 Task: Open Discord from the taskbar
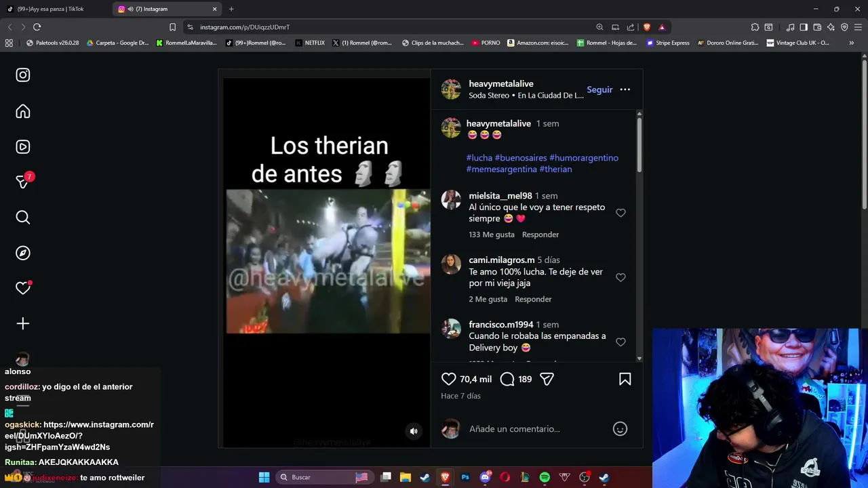(x=485, y=477)
